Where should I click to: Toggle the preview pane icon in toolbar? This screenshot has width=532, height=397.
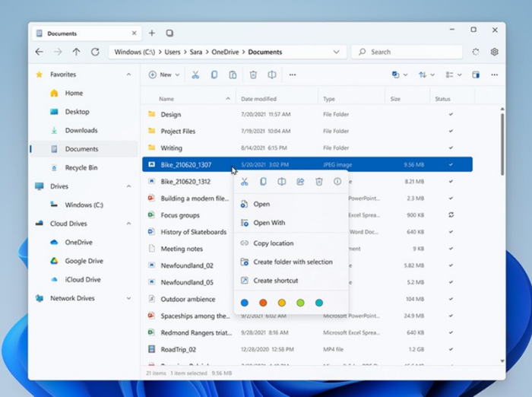476,75
